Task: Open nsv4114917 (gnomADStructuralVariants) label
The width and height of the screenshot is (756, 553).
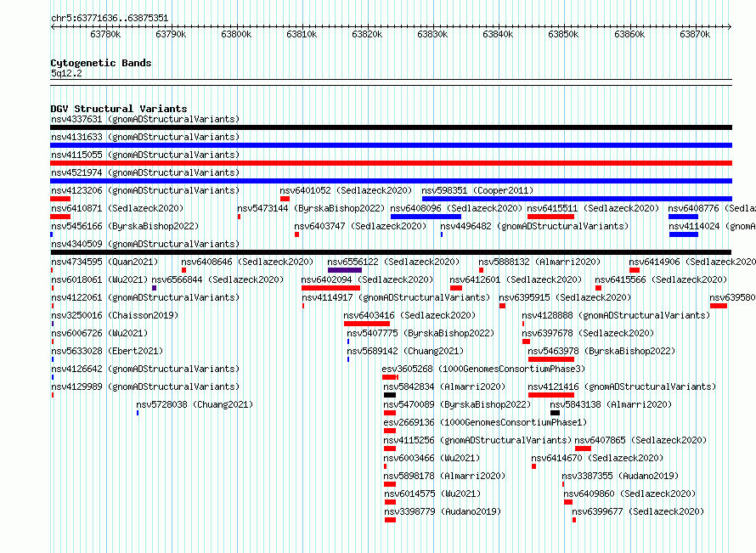Action: (x=397, y=297)
